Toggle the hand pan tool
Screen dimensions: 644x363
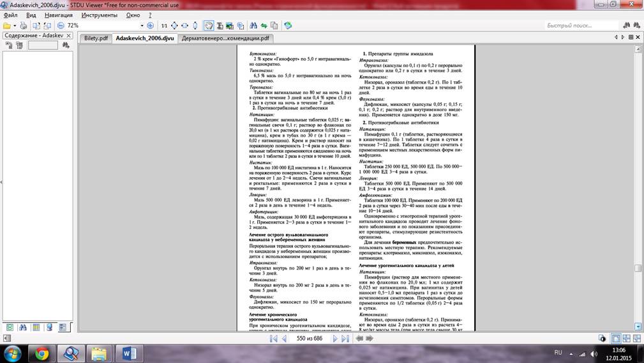[x=209, y=26]
